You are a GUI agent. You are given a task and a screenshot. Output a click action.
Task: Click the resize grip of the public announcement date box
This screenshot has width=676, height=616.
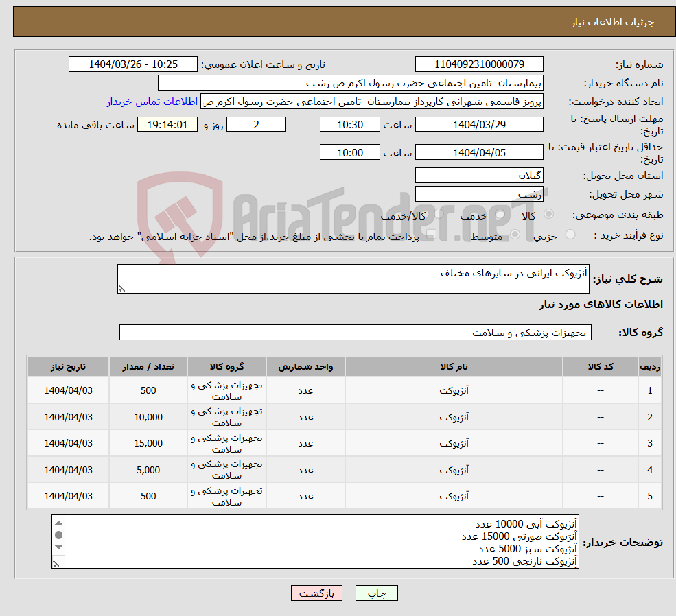pos(73,69)
